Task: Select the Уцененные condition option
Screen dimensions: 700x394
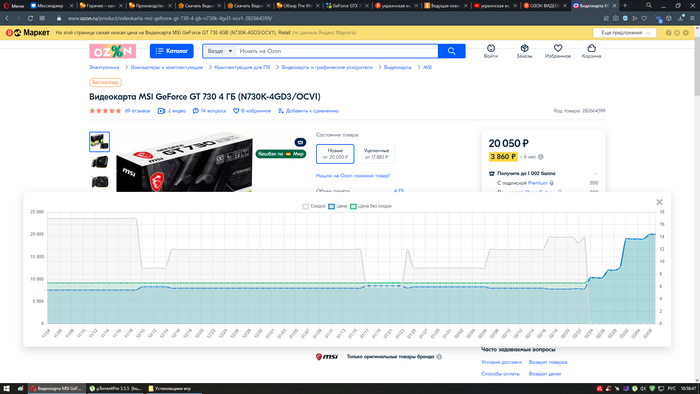Action: pyautogui.click(x=376, y=154)
